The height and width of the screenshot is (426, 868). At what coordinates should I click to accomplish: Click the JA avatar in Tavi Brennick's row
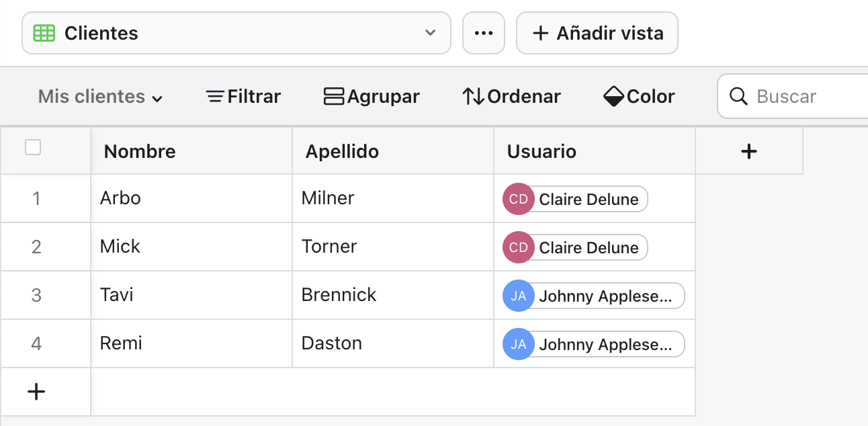click(518, 296)
